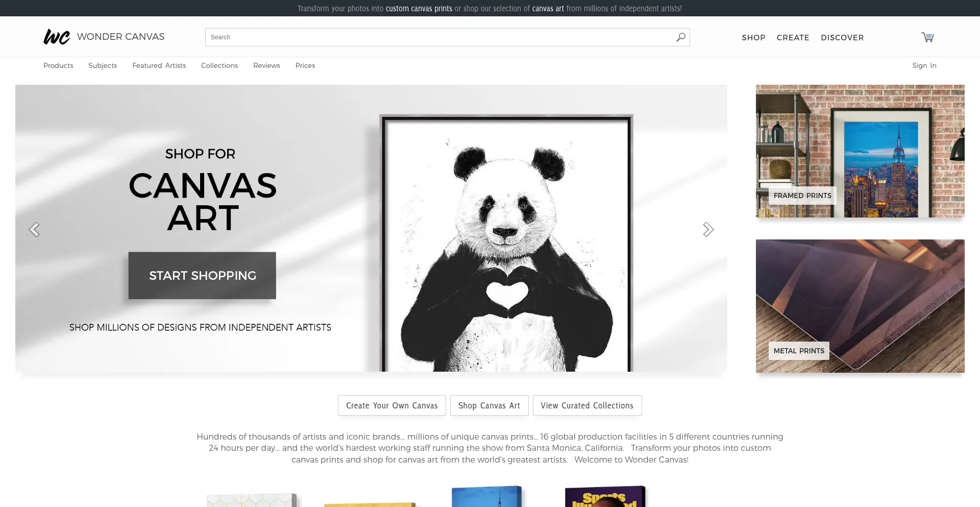This screenshot has height=507, width=980.
Task: Click the 'canvas art' banner link
Action: click(x=548, y=9)
